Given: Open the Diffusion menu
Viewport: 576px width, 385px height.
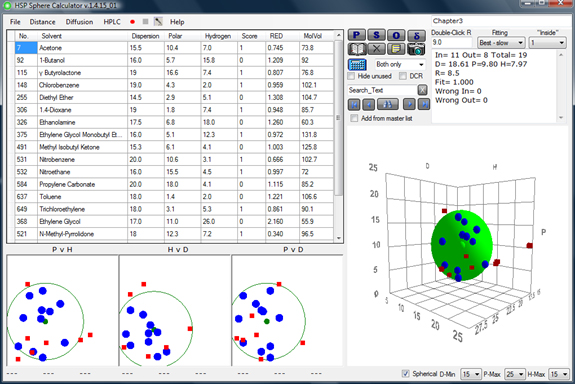Looking at the screenshot, I should click(x=79, y=22).
